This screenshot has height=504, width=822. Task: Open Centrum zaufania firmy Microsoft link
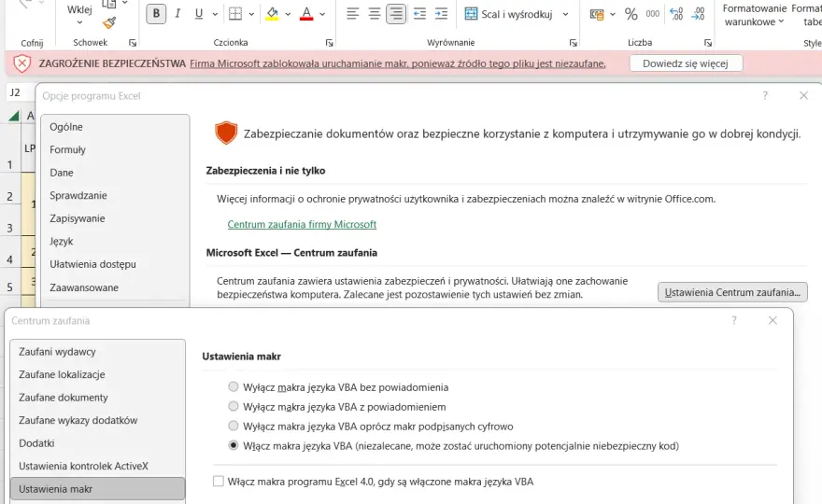pyautogui.click(x=302, y=224)
